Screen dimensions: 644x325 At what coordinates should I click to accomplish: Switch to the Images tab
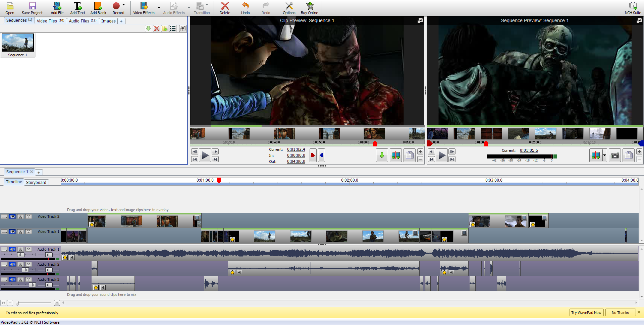[x=108, y=21]
